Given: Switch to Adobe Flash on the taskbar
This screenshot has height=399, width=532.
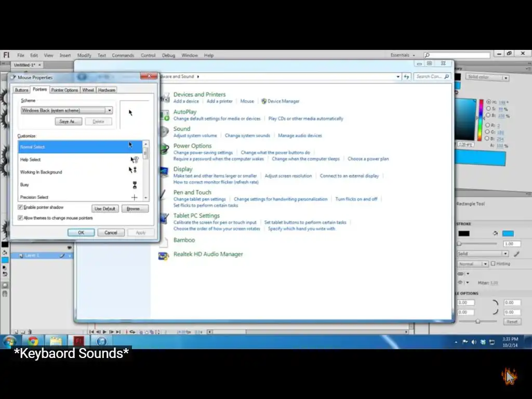Looking at the screenshot, I should point(78,341).
